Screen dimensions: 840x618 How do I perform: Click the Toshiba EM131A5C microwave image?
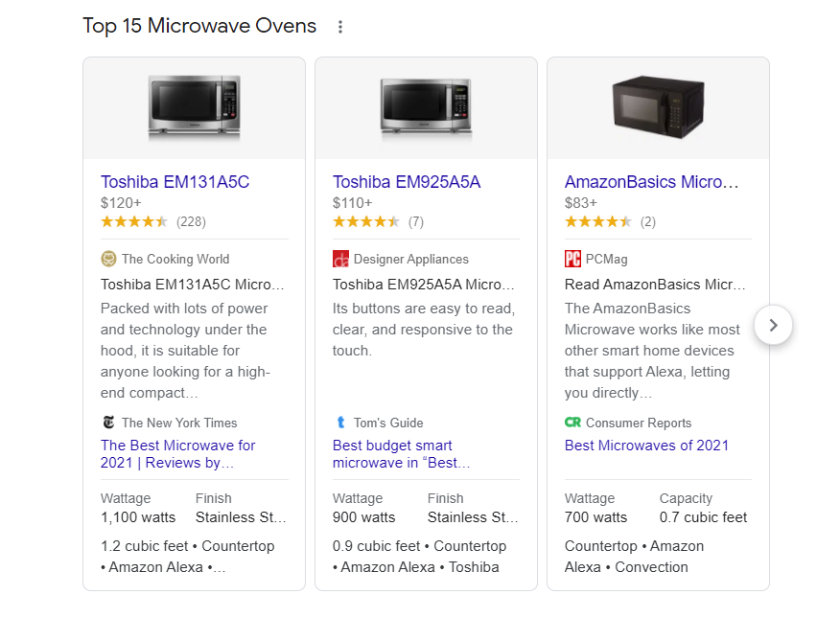pos(194,104)
